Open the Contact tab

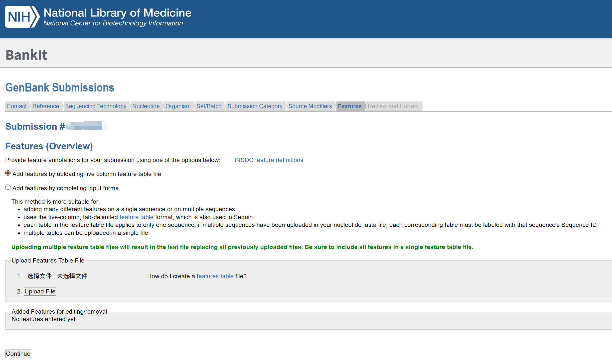(x=16, y=106)
